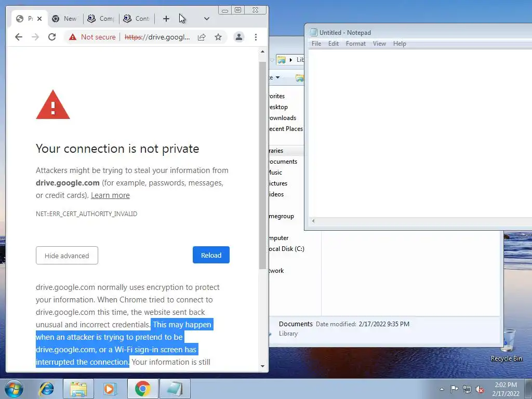
Task: Select Music library in Explorer
Action: 275,172
